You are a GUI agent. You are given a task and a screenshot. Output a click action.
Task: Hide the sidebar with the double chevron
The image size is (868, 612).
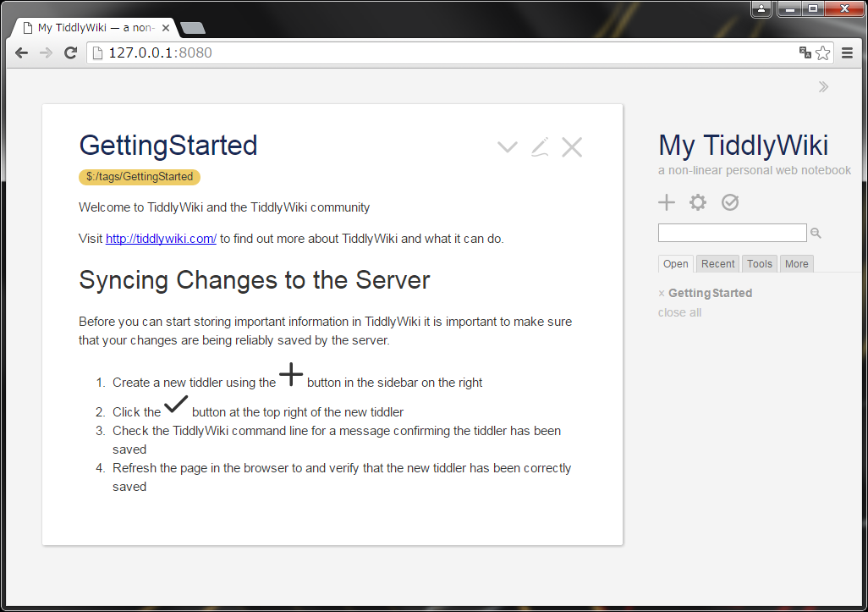pyautogui.click(x=824, y=87)
